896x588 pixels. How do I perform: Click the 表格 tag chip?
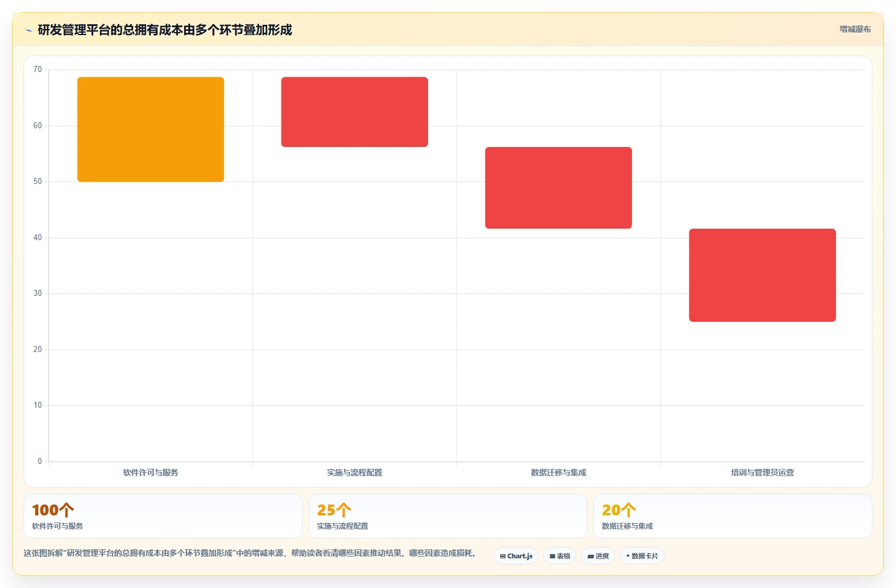[560, 556]
